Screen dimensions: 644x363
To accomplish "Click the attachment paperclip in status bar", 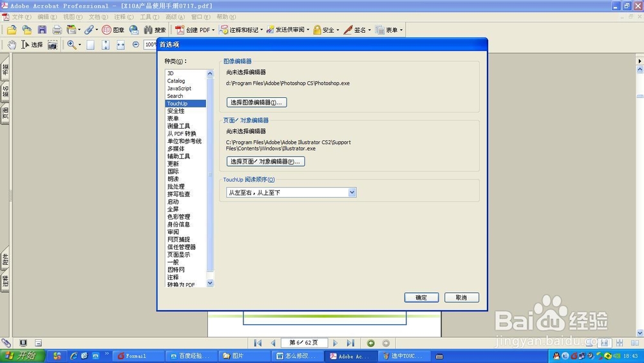I will pos(6,342).
